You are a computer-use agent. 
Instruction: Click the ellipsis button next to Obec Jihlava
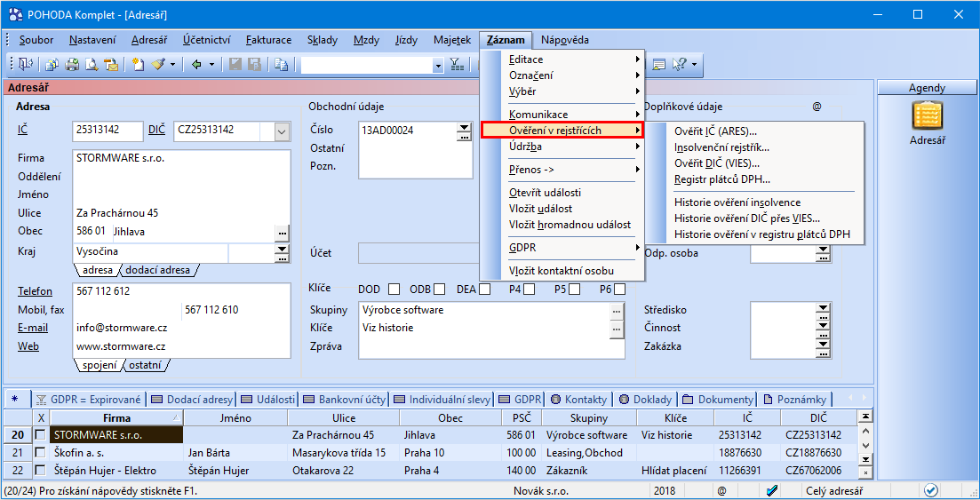pos(283,233)
